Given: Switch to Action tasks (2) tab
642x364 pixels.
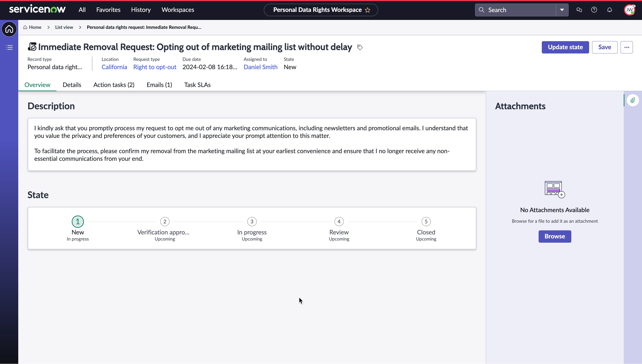Looking at the screenshot, I should (114, 85).
